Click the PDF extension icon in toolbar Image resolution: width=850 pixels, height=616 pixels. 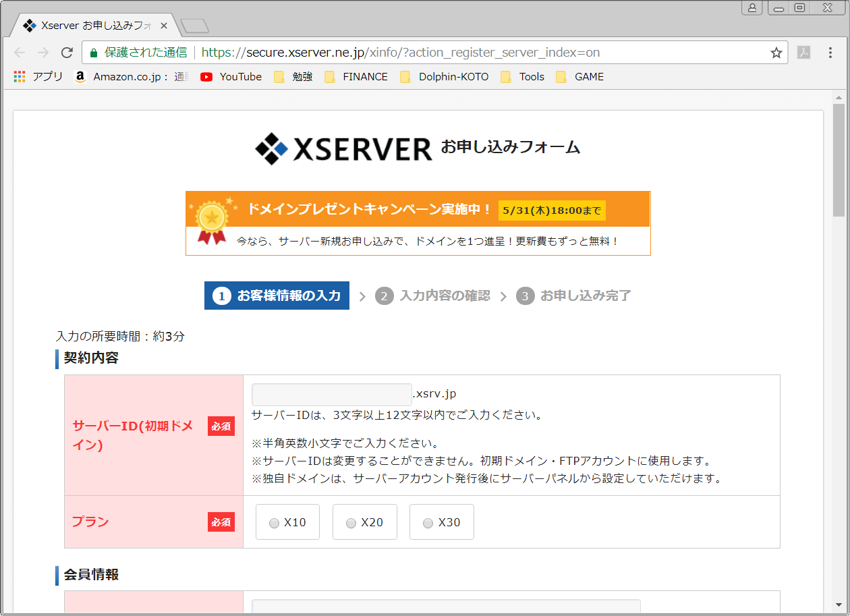tap(803, 53)
